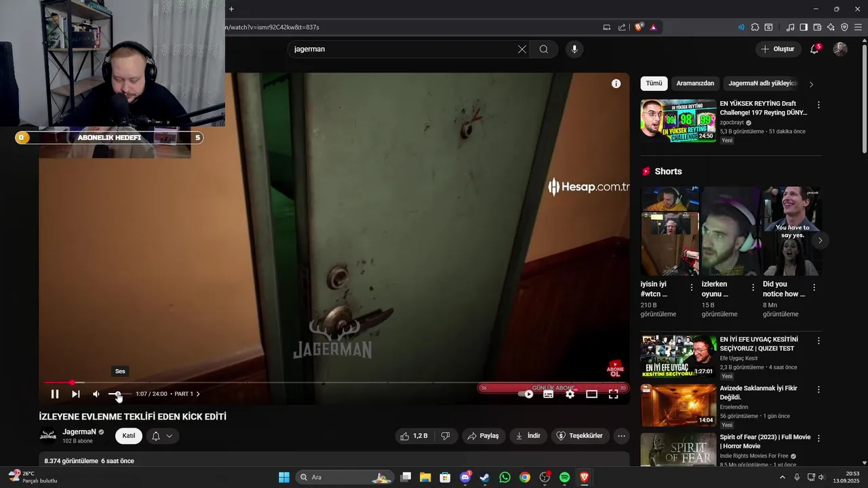
Task: Open options for the iyisin iyi short
Action: point(692,287)
